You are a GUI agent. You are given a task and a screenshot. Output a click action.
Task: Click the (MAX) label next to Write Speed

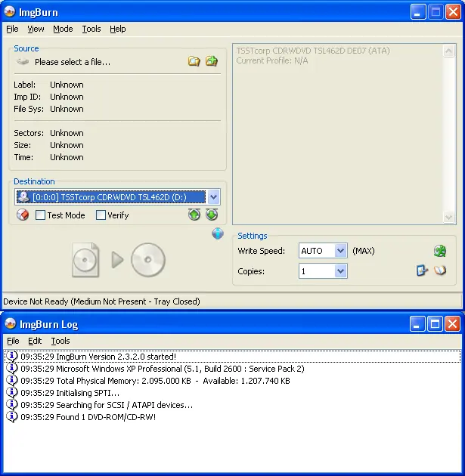click(x=364, y=251)
